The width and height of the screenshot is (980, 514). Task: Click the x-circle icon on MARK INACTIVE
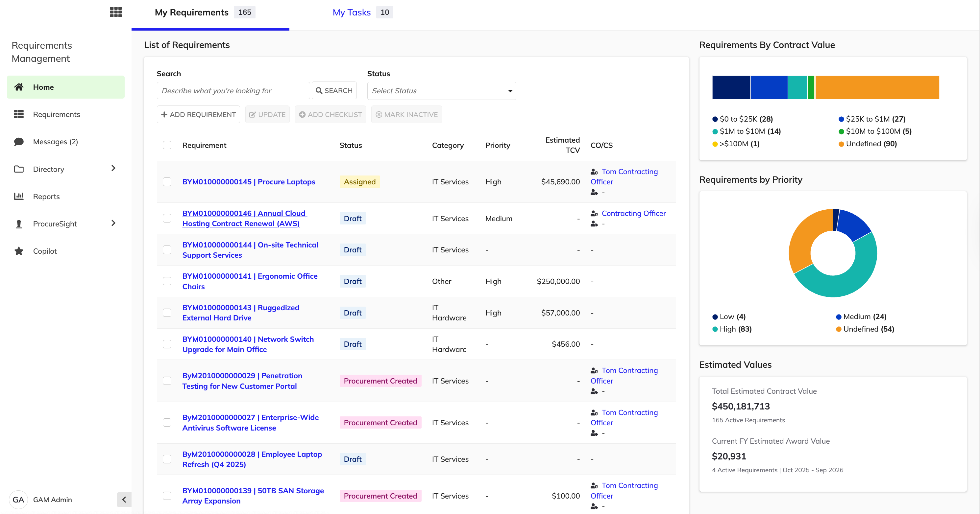379,114
